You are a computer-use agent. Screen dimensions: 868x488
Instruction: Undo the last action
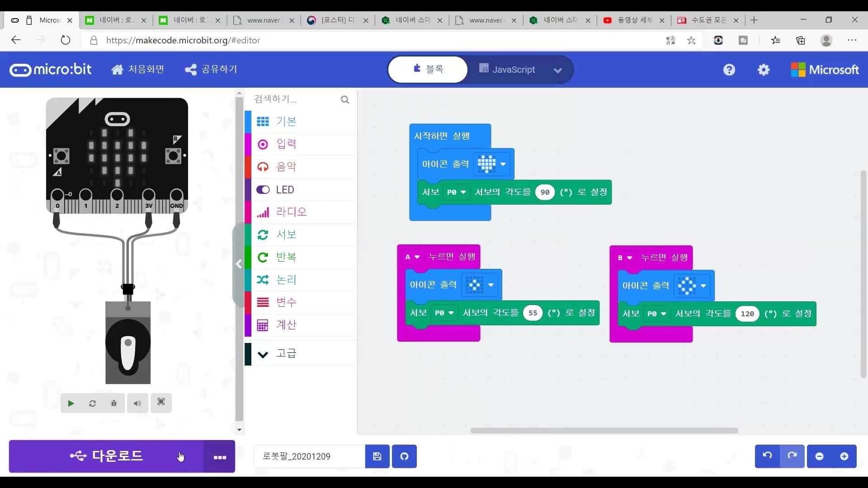pos(767,456)
